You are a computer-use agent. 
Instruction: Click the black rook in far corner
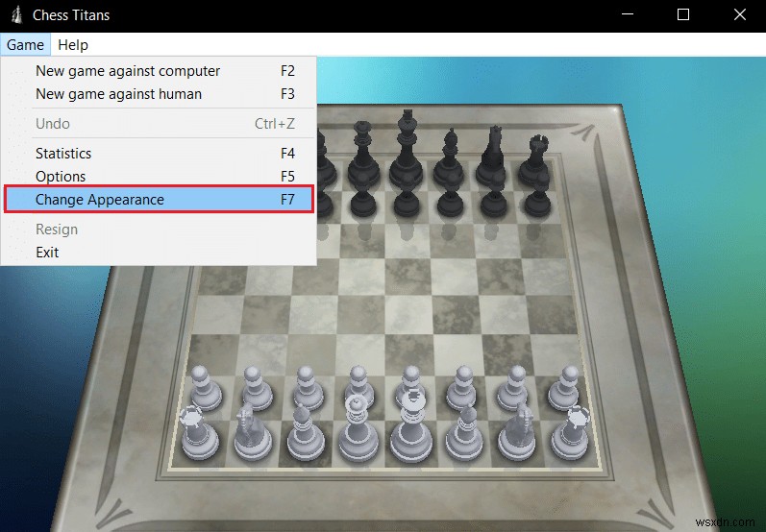tap(534, 161)
